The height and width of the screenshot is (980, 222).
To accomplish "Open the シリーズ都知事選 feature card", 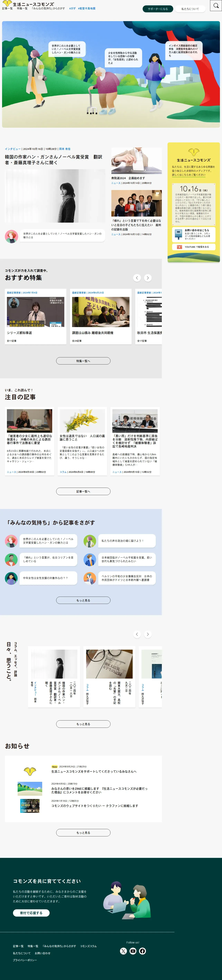I will 36,317.
